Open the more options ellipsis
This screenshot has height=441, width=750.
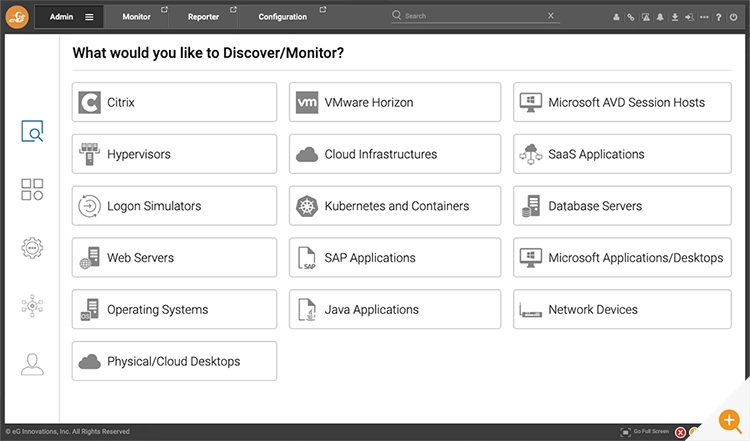point(704,17)
